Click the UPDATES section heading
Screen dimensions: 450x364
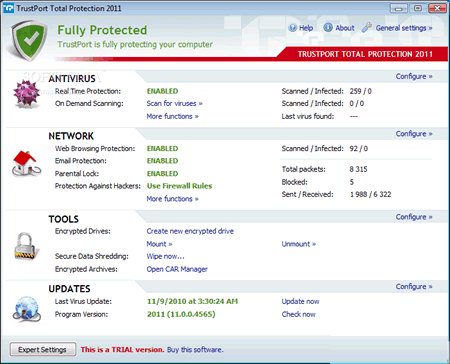(69, 289)
